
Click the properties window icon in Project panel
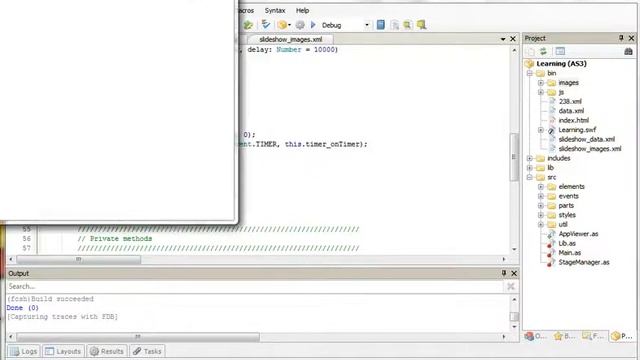click(560, 51)
